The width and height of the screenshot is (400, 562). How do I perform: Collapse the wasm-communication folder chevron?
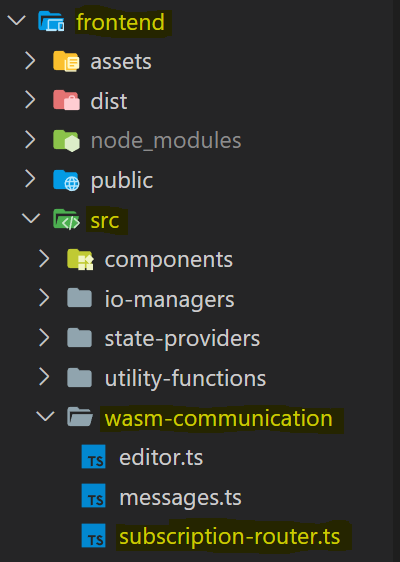pyautogui.click(x=45, y=416)
